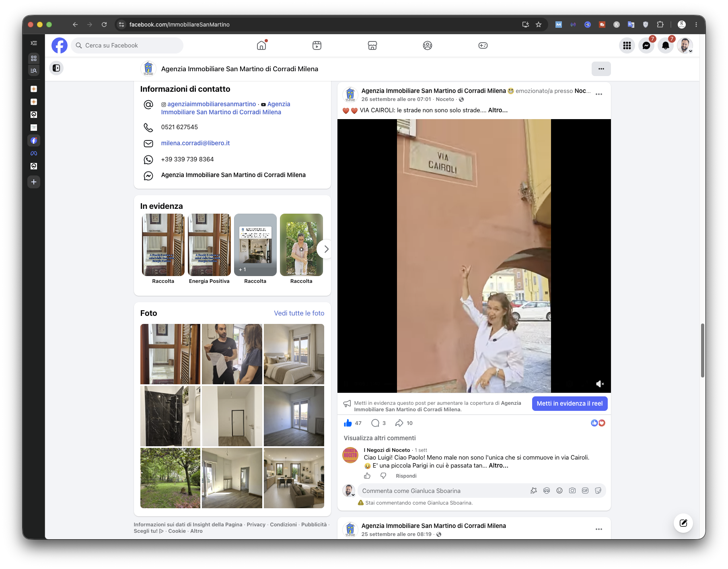Open the notifications bell
This screenshot has height=569, width=728.
(x=666, y=45)
